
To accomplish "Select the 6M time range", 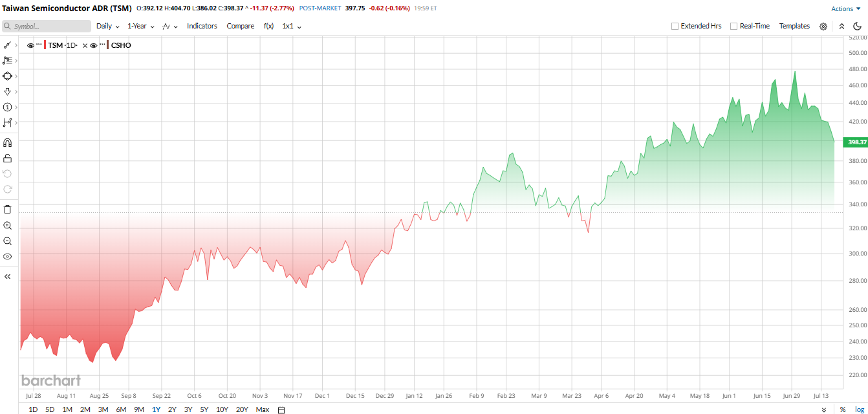I will point(121,409).
